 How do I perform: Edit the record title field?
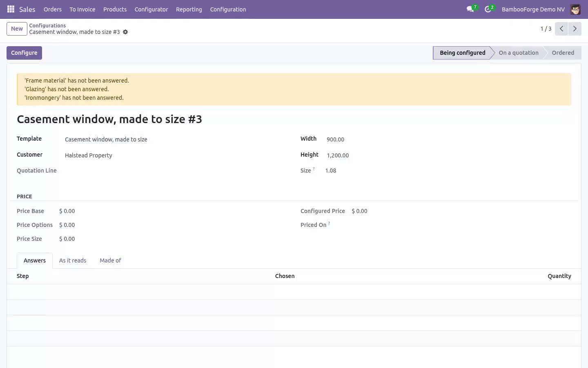tap(109, 119)
